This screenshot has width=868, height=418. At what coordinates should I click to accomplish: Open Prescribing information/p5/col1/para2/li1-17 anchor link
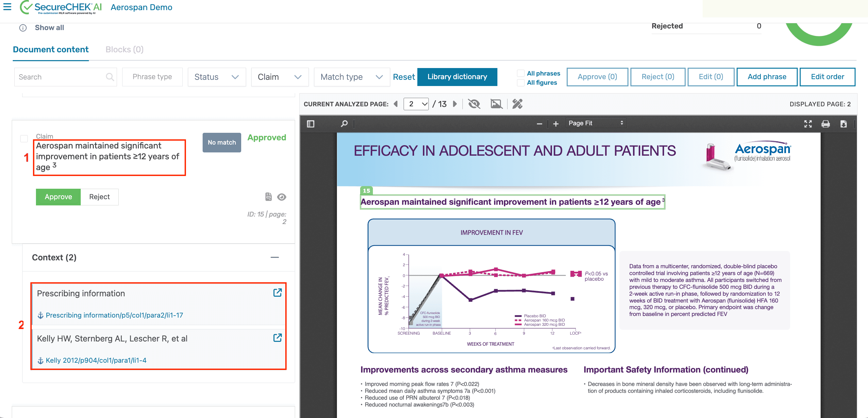(x=114, y=315)
